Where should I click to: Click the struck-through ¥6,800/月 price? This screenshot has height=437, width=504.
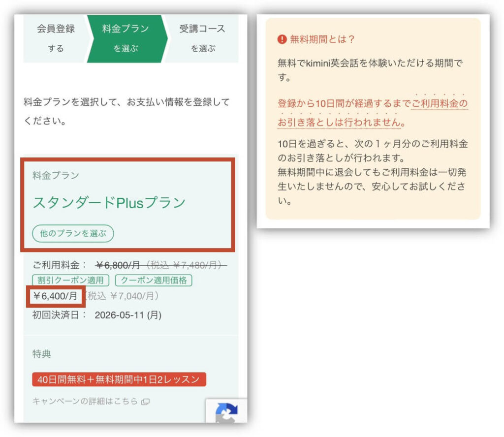118,265
